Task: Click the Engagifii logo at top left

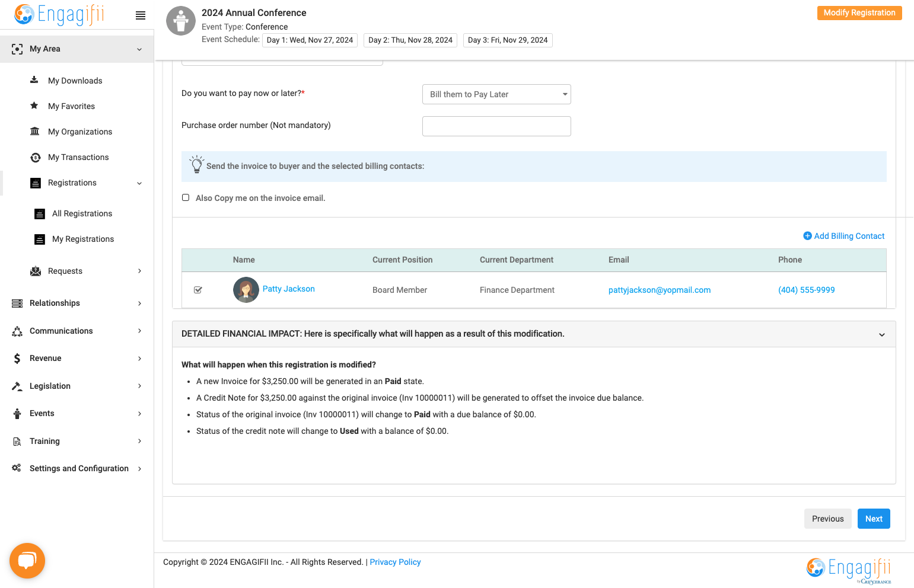Action: click(x=59, y=14)
